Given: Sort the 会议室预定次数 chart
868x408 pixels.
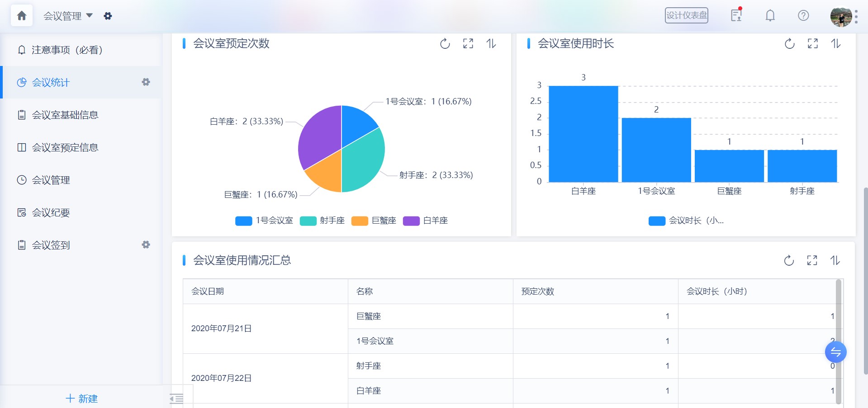Looking at the screenshot, I should point(491,43).
